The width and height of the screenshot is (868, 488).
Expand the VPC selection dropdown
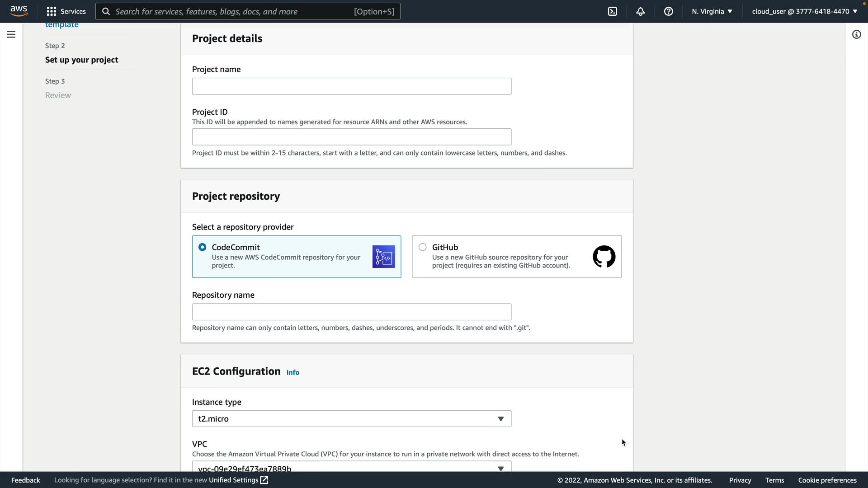click(351, 467)
